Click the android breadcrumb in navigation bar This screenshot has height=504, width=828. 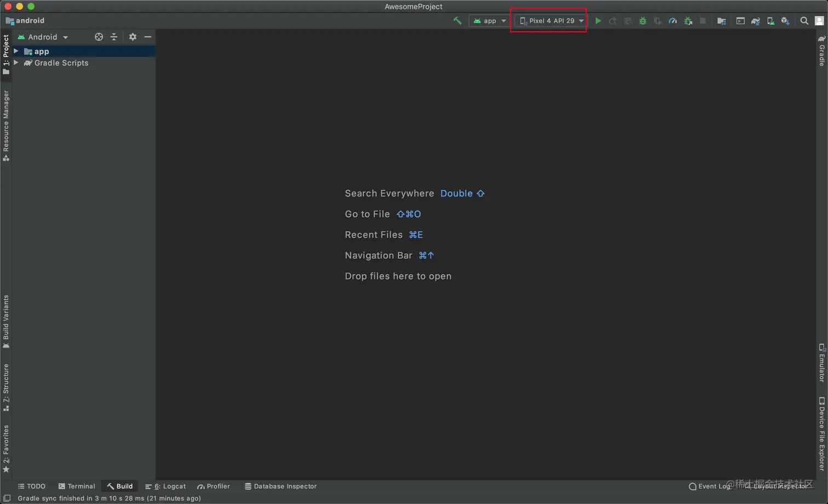tap(25, 21)
